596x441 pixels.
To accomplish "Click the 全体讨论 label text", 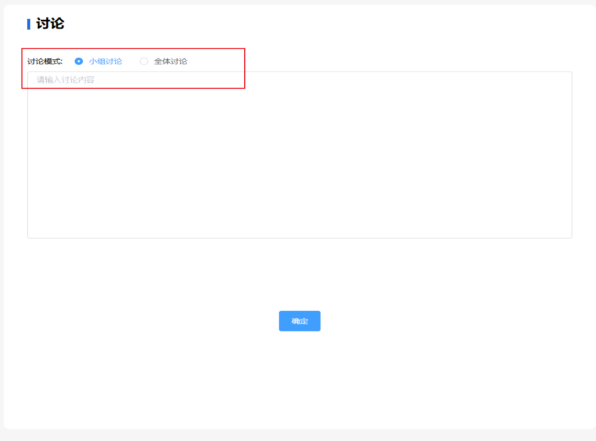I will (x=170, y=61).
